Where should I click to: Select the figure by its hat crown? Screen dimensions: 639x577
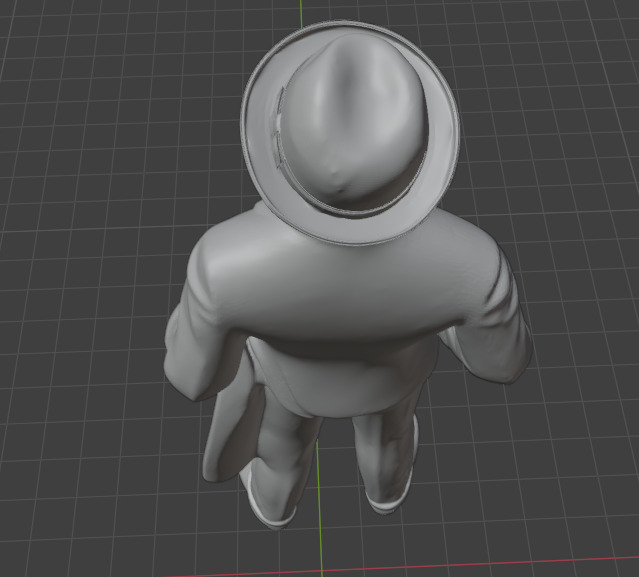coord(354,122)
